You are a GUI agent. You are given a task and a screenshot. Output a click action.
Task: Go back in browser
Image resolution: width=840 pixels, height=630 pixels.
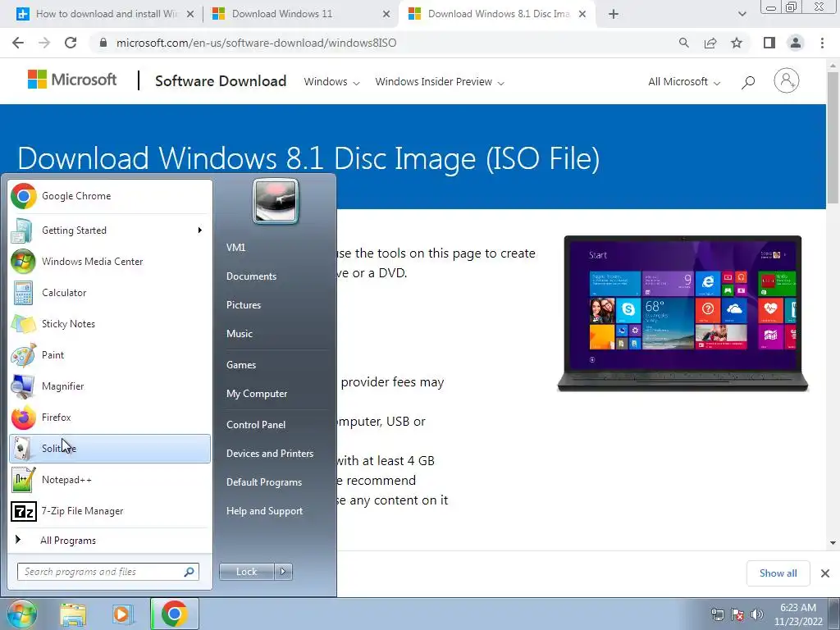click(x=18, y=43)
